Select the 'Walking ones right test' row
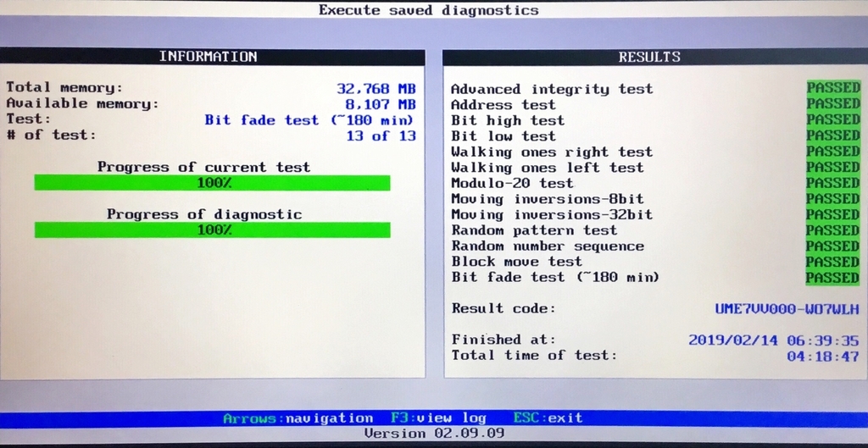 (x=655, y=152)
